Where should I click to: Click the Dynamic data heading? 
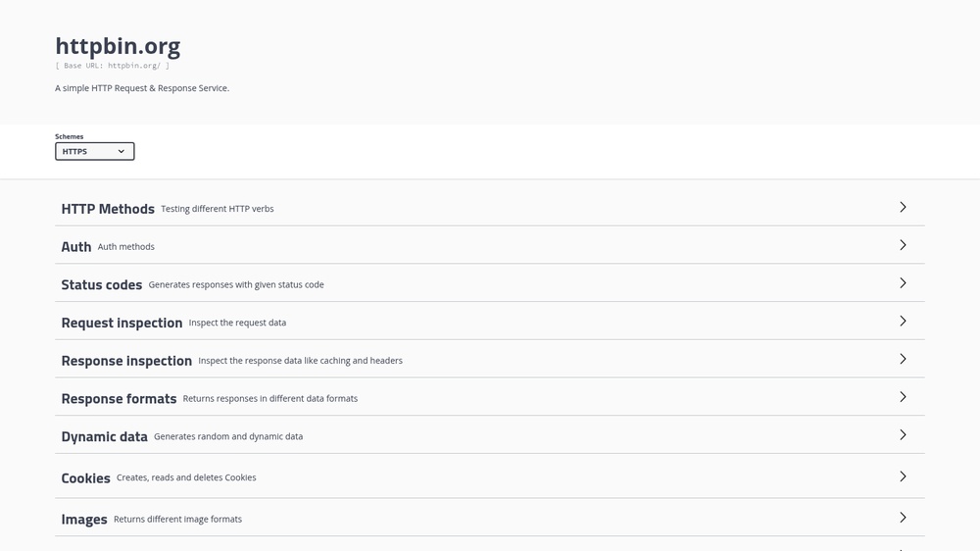click(x=105, y=436)
